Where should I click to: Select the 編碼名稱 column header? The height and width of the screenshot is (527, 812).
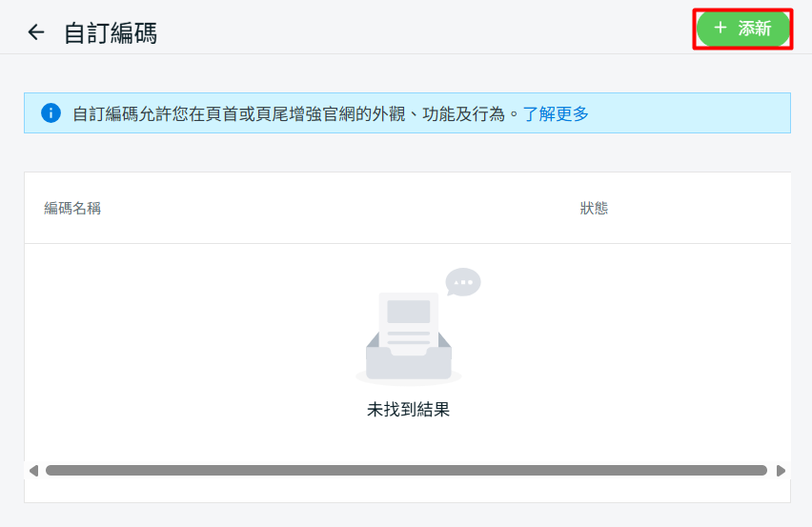(72, 208)
